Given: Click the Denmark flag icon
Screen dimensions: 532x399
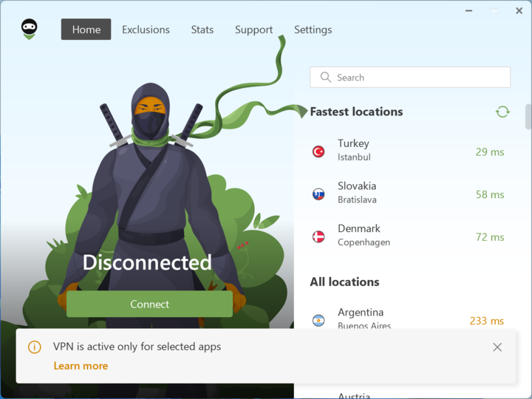Looking at the screenshot, I should coord(318,236).
